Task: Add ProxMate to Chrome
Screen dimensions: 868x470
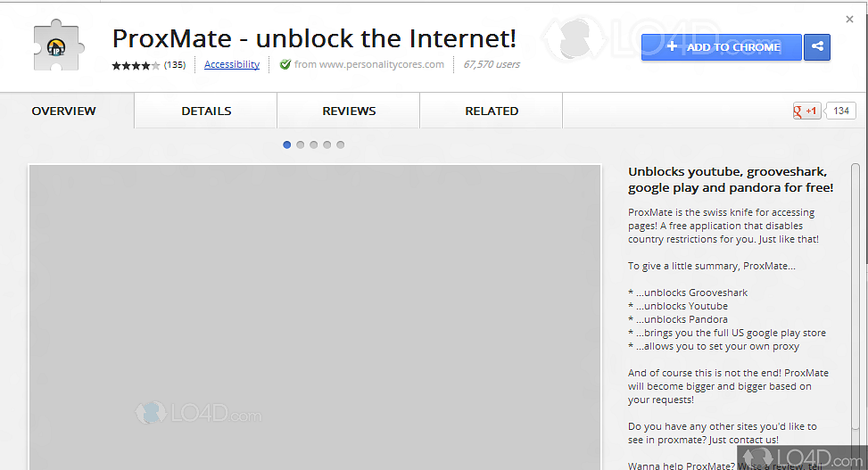Action: [722, 47]
